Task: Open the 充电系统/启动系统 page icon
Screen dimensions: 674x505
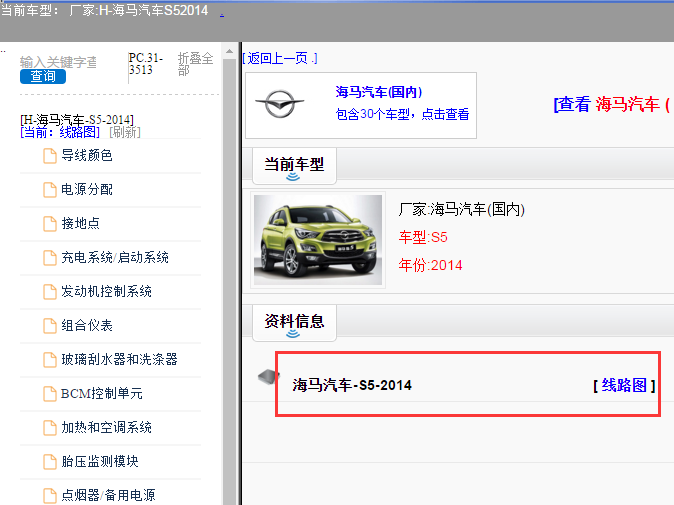Action: [x=50, y=257]
